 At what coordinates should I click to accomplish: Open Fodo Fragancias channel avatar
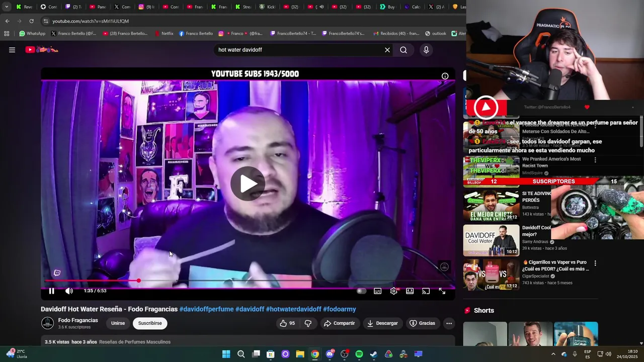tap(47, 323)
